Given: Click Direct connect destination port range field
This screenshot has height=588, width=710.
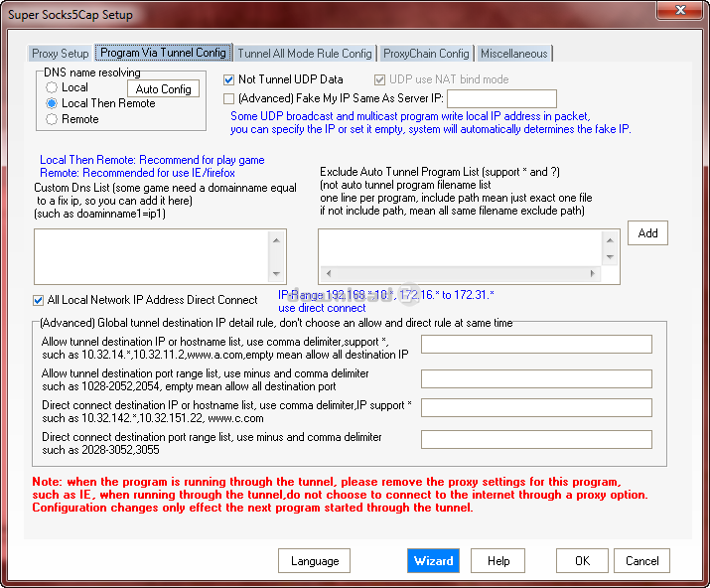Looking at the screenshot, I should (x=536, y=439).
